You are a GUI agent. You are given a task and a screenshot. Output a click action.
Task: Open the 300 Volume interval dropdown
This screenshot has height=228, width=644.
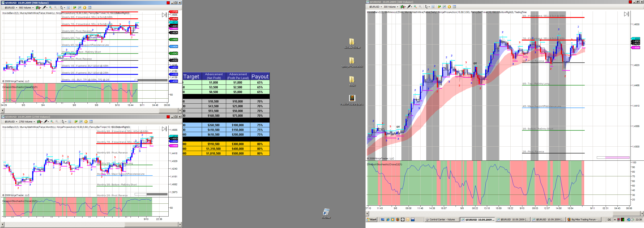(x=391, y=7)
